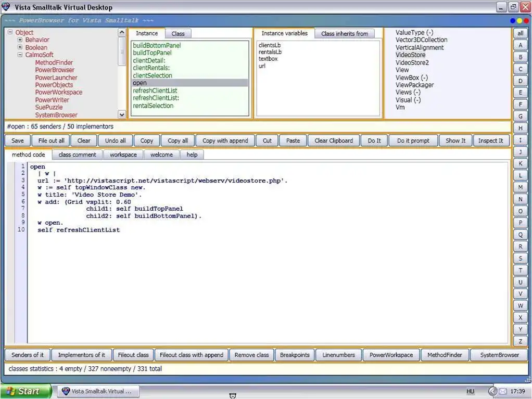532x399 pixels.
Task: Click Implementors of it button
Action: (x=81, y=355)
